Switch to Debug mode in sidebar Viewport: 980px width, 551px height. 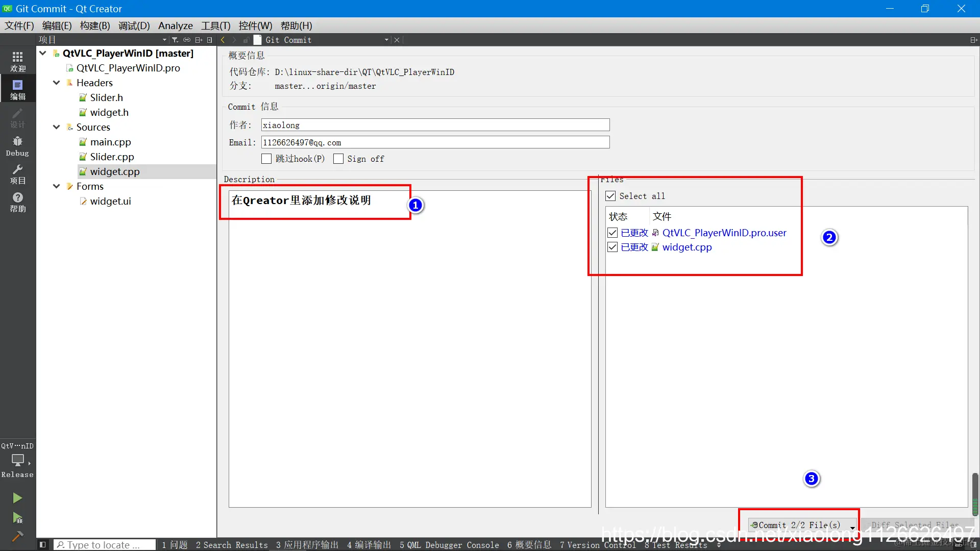(17, 146)
